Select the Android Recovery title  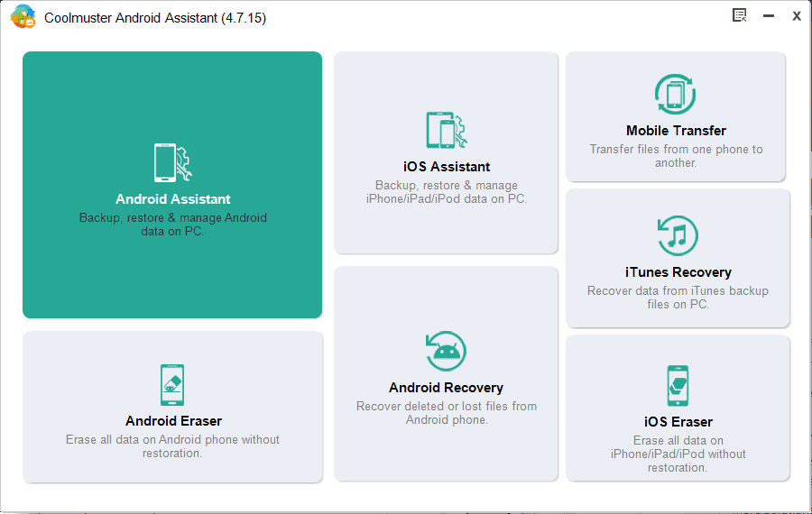point(446,388)
